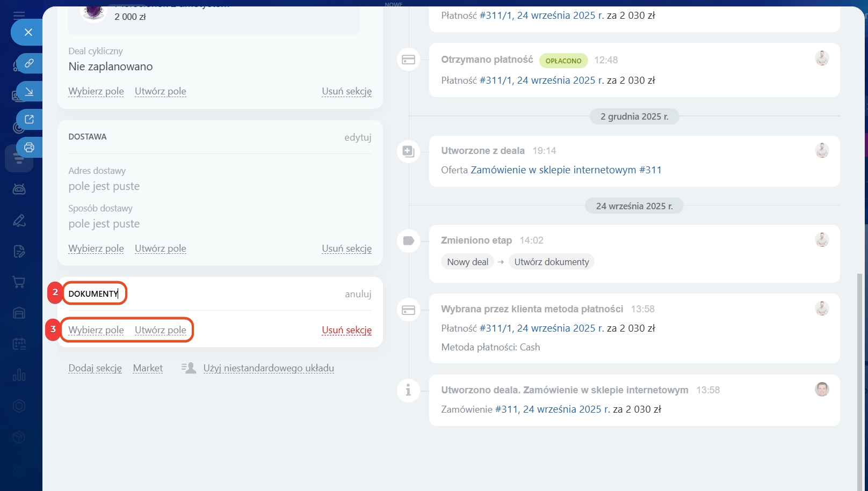This screenshot has width=868, height=491.
Task: Click Utwórz pole in the Dokumenty section
Action: point(161,330)
